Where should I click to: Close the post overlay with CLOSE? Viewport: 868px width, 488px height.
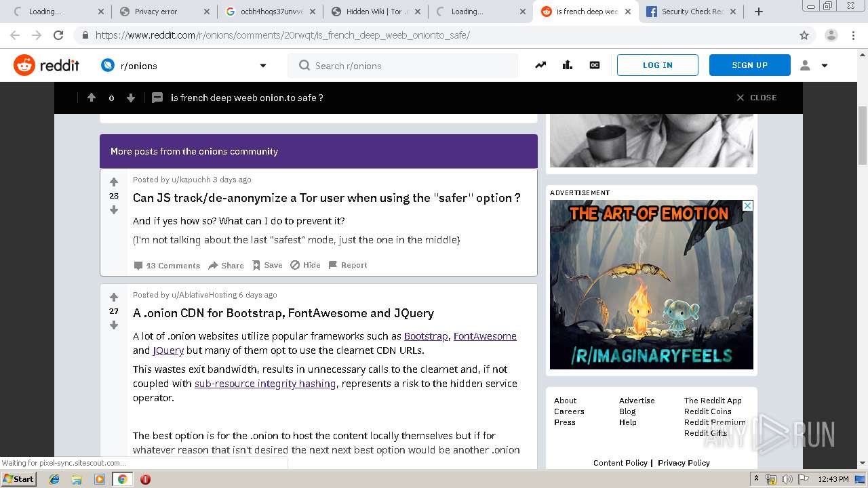coord(756,98)
